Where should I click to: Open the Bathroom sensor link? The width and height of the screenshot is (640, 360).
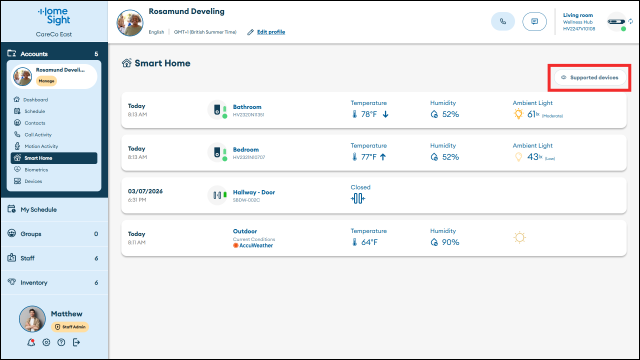coord(247,107)
